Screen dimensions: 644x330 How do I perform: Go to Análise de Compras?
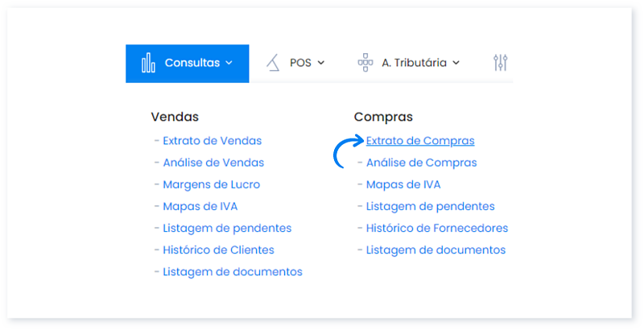[421, 163]
